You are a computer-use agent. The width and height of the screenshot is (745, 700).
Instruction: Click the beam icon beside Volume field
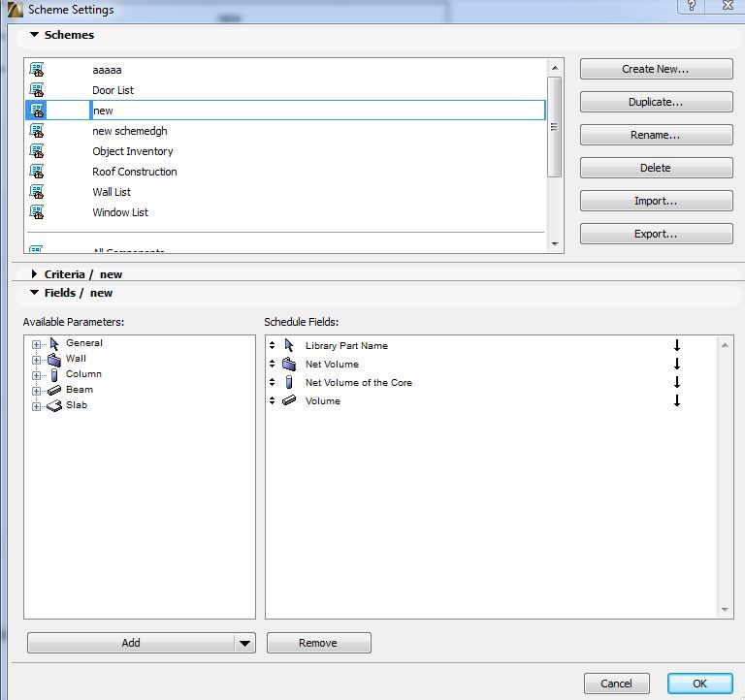pos(289,400)
